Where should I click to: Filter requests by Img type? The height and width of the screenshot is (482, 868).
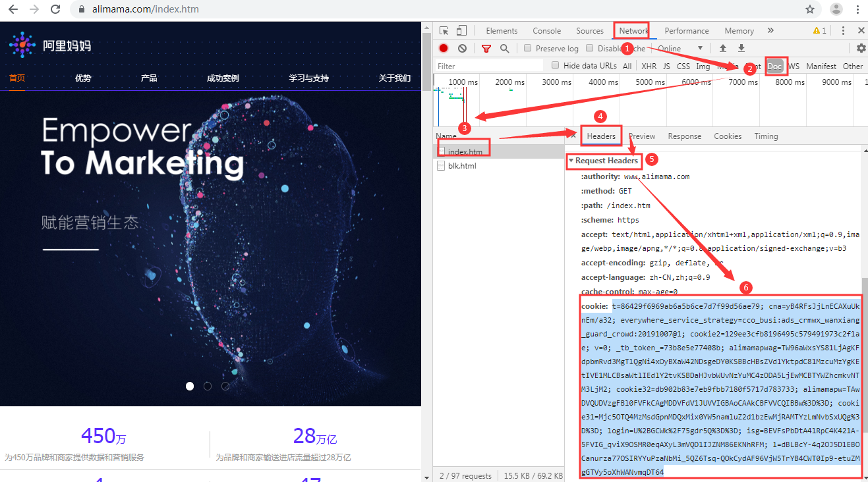pos(703,66)
